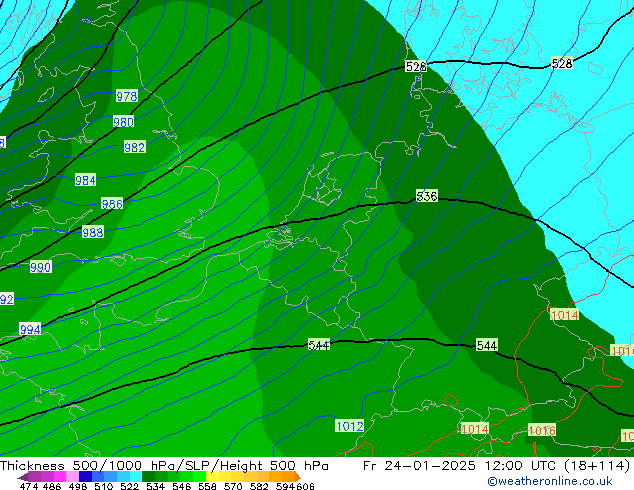
Task: Click the dark blue swatch in the thickness legend
Action: pyautogui.click(x=85, y=476)
